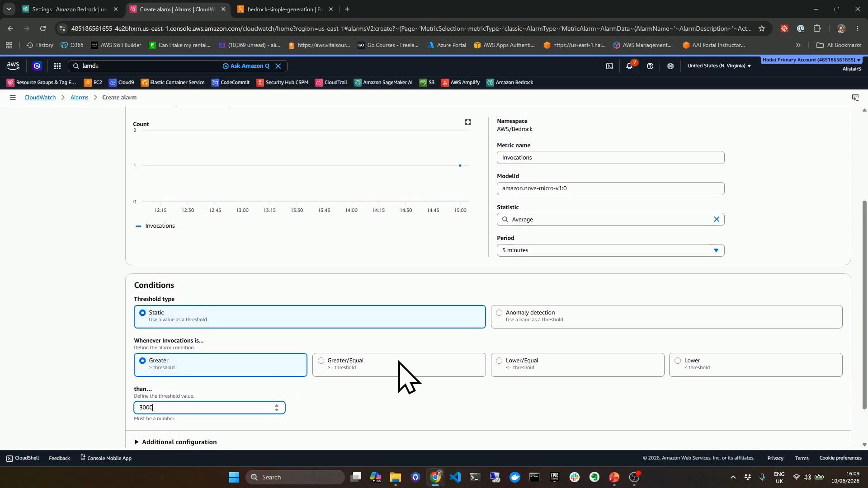Open the Chrome tab search dropdown
Viewport: 868px width, 488px height.
point(9,9)
